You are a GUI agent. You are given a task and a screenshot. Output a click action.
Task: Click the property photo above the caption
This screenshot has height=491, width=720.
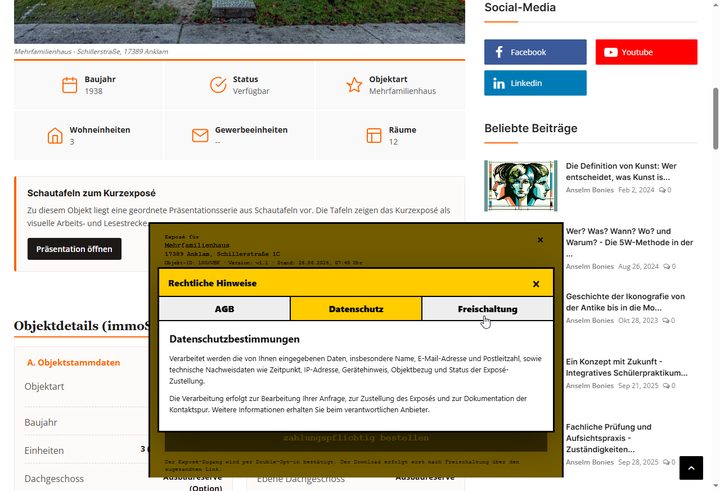(239, 22)
